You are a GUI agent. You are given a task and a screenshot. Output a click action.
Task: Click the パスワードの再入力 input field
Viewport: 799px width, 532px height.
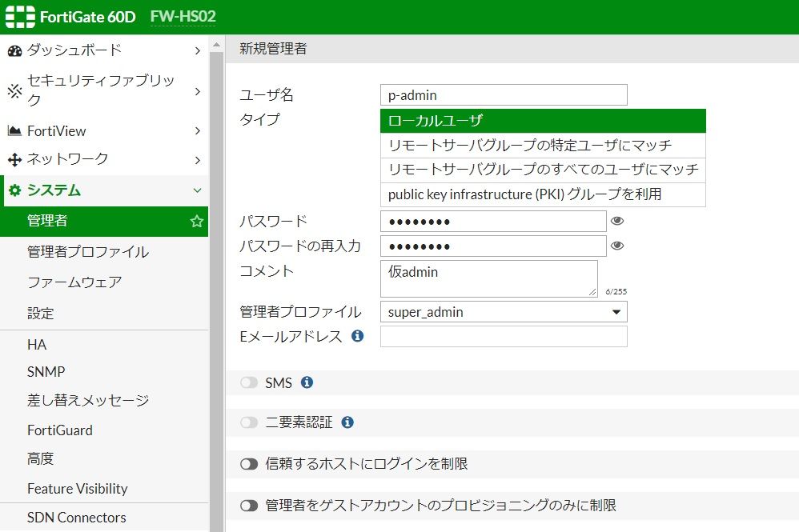pyautogui.click(x=493, y=246)
